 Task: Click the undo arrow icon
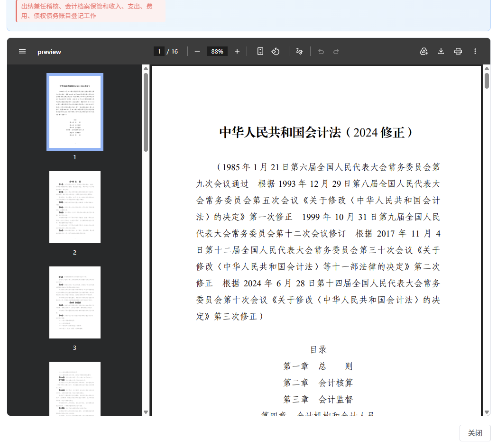(321, 51)
